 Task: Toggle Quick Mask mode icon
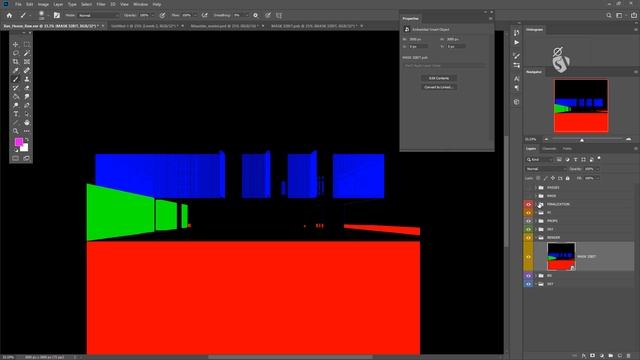point(16,158)
